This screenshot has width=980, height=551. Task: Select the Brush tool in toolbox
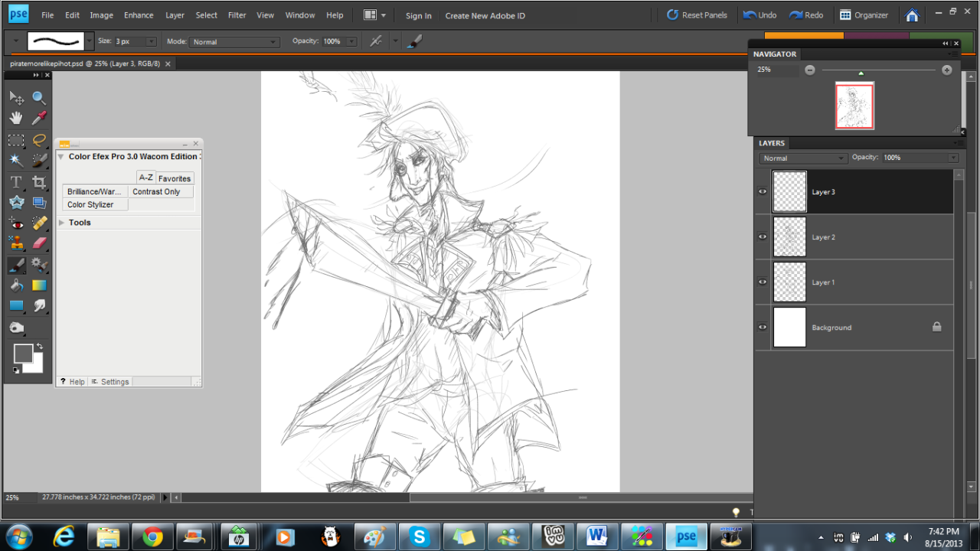(x=16, y=265)
